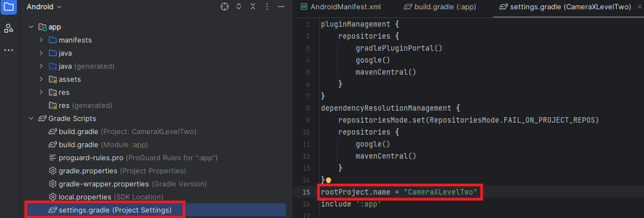Click Expand All in project panel header
Screen dimensions: 644x218
tap(239, 7)
